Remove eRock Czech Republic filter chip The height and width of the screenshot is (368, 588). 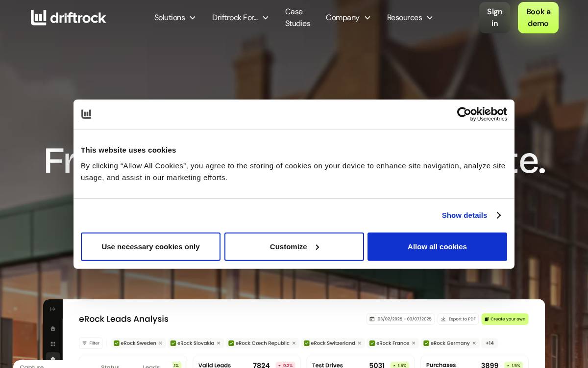pos(294,343)
